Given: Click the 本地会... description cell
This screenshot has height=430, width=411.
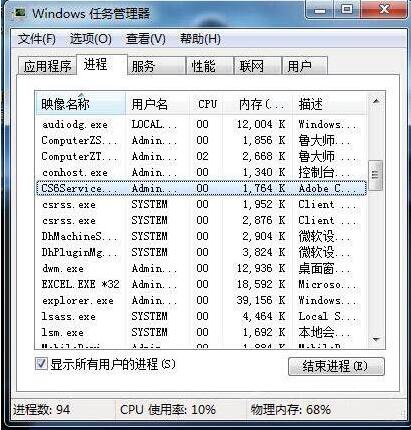Looking at the screenshot, I should click(x=324, y=332).
